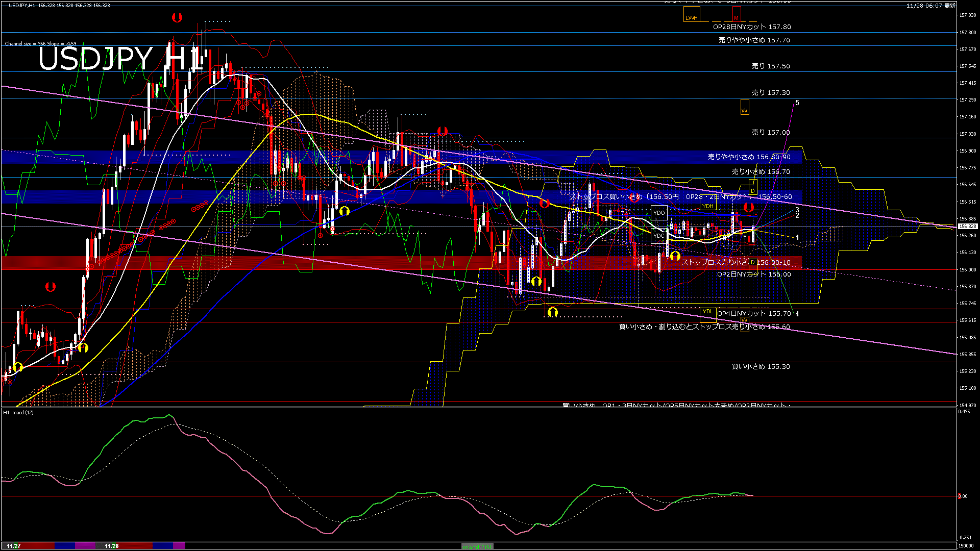Click the Channel size Slope text annotation
Image resolution: width=980 pixels, height=551 pixels.
[40, 44]
